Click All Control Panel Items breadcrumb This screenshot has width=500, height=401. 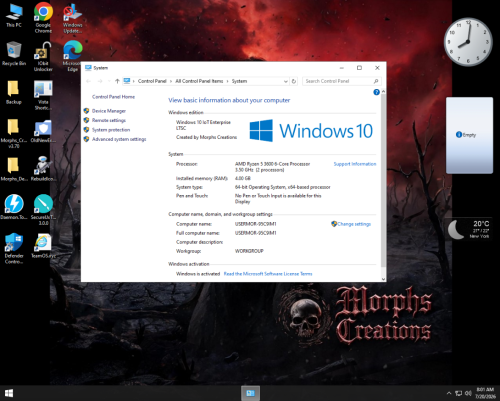coord(199,81)
